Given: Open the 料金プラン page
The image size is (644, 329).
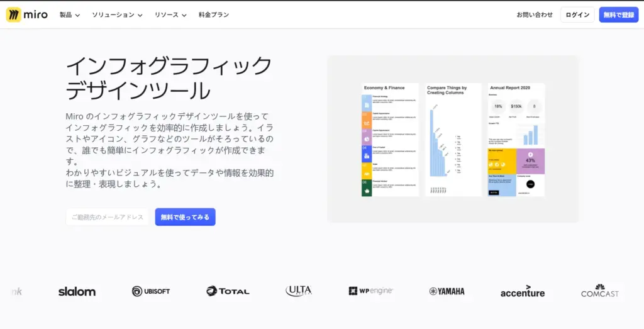Looking at the screenshot, I should tap(214, 15).
